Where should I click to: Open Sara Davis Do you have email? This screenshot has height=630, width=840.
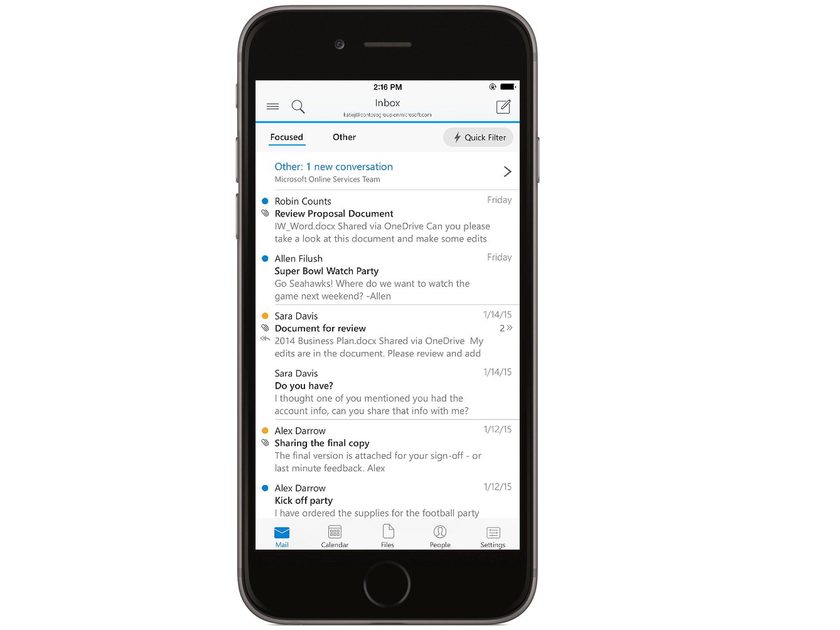click(x=390, y=397)
